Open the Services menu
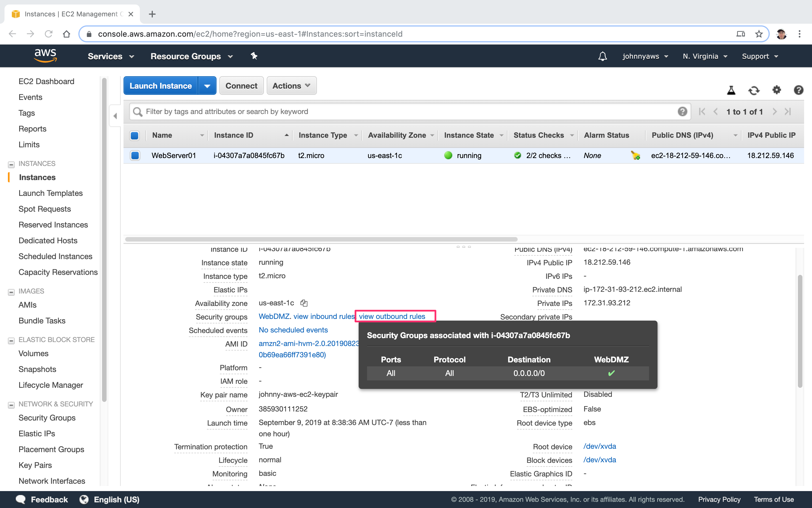This screenshot has width=812, height=508. 111,56
